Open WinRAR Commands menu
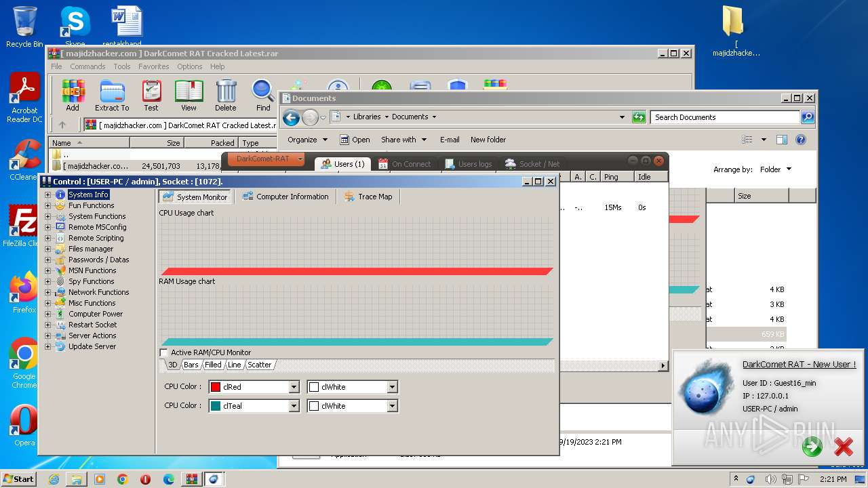868x488 pixels. (87, 66)
